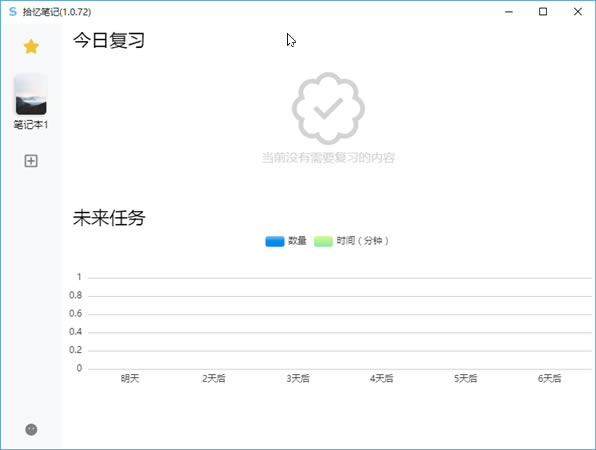The width and height of the screenshot is (596, 450).
Task: Select the 6天后 axis label on the chart
Action: pos(550,378)
